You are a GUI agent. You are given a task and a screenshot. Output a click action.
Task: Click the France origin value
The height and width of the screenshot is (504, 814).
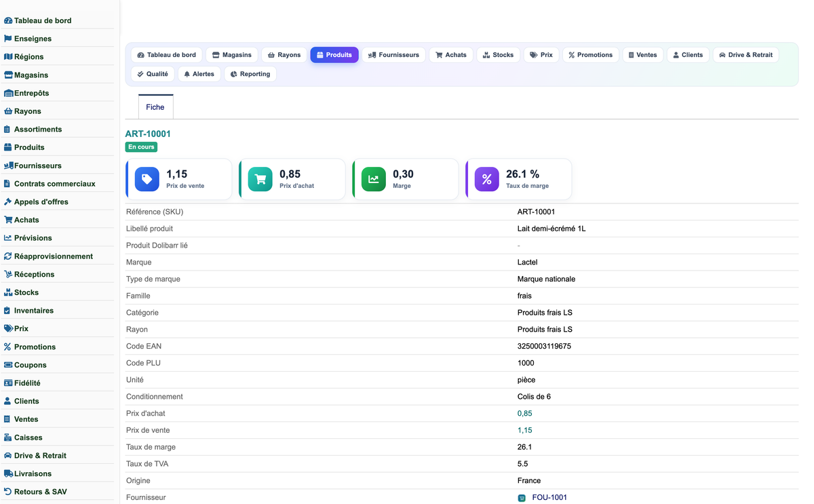tap(529, 481)
